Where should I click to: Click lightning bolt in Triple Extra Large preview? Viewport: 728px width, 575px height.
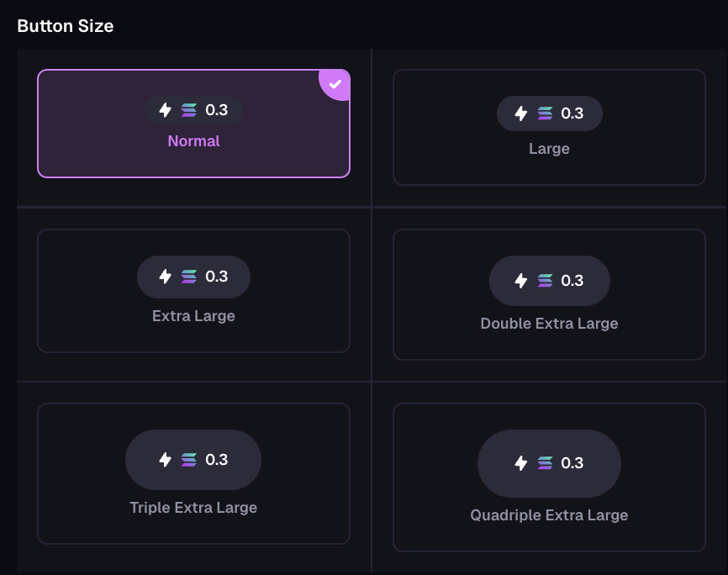pos(166,460)
